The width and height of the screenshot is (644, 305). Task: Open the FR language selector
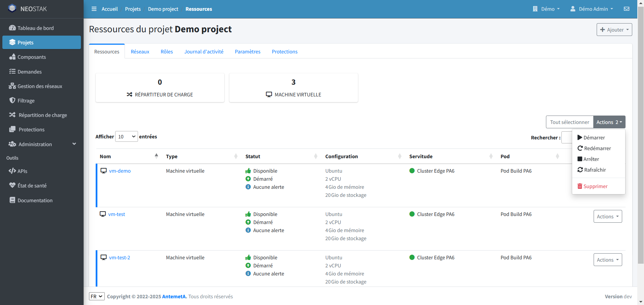(97, 296)
